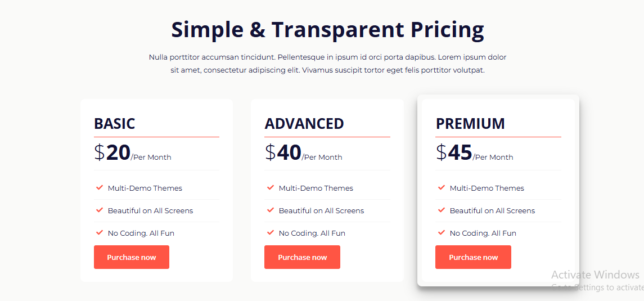
Task: Click the $40 price in Advanced card
Action: (x=283, y=152)
